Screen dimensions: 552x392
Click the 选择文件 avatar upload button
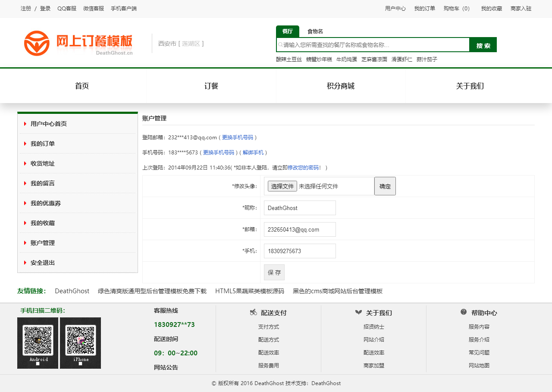pos(282,186)
